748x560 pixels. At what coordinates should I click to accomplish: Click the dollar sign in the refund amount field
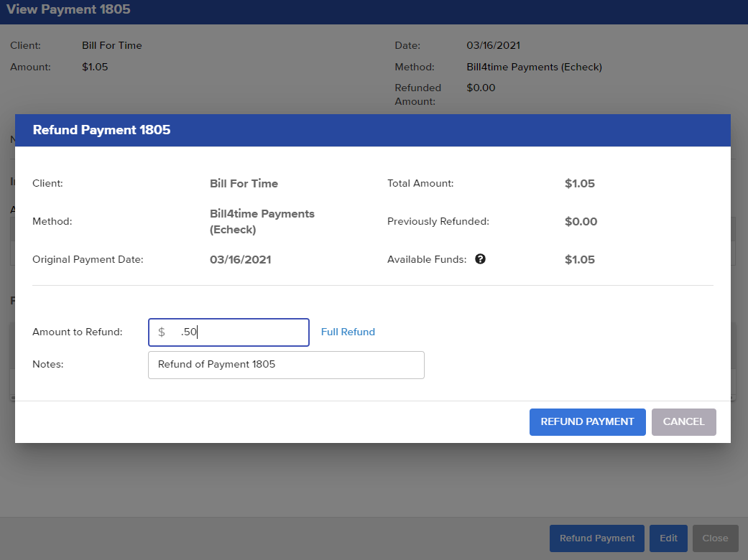click(162, 332)
